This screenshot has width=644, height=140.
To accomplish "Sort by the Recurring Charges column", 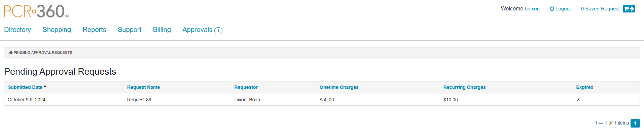I will [x=464, y=87].
